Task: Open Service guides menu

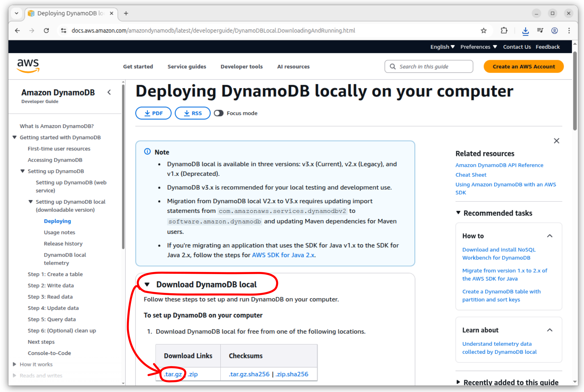Action: tap(186, 67)
